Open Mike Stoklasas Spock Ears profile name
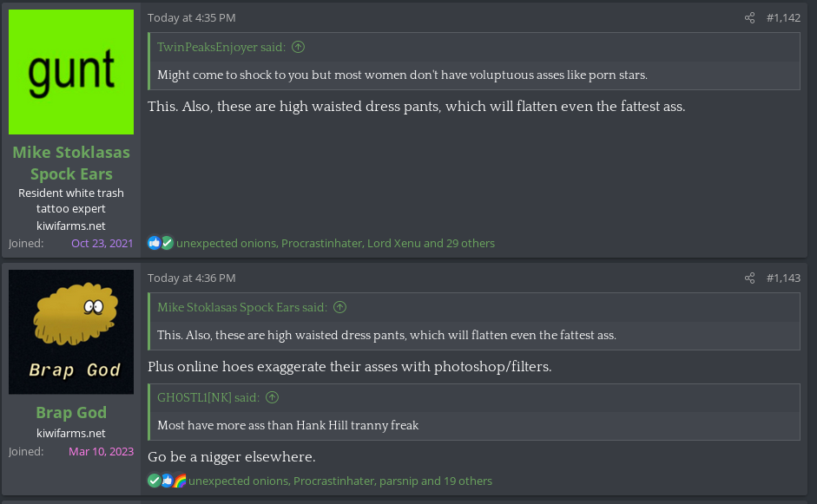 [x=71, y=163]
